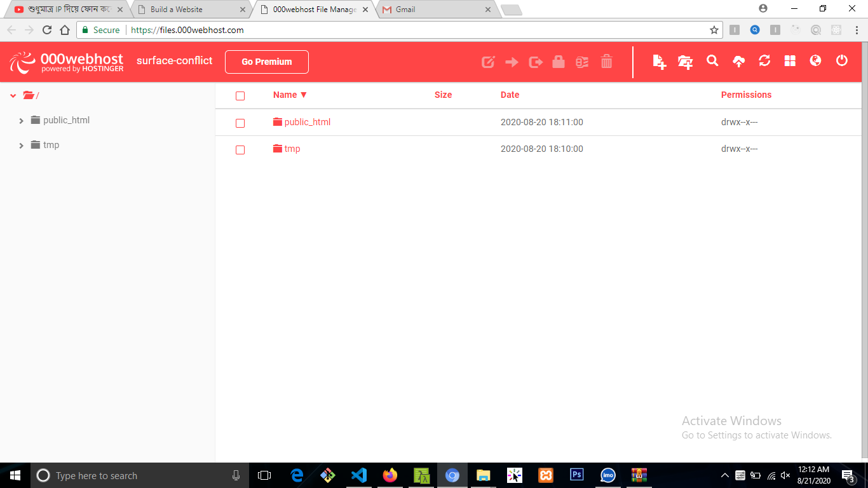This screenshot has height=488, width=868.
Task: Refresh the file list with the sync icon
Action: [x=764, y=61]
